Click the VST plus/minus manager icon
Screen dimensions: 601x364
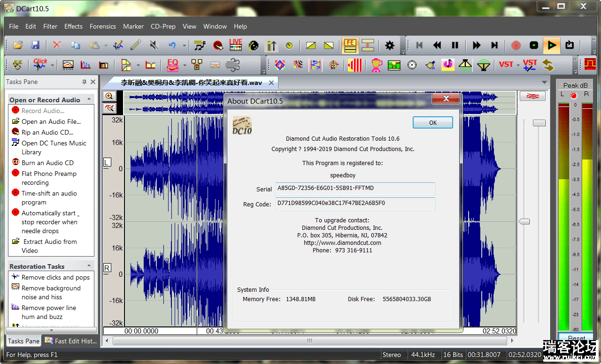pos(530,65)
